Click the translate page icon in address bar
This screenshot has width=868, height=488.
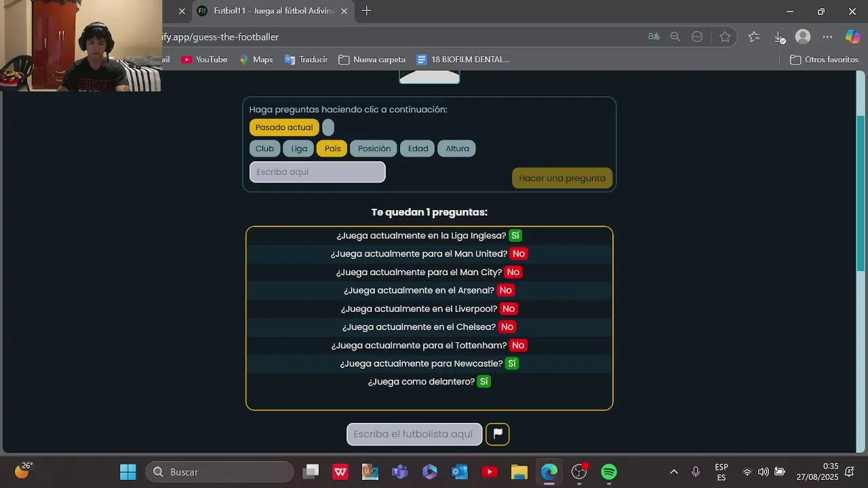click(x=654, y=37)
